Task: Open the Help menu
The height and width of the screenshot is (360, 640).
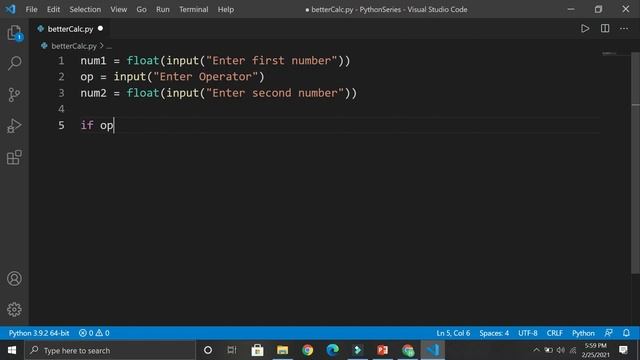Action: pyautogui.click(x=226, y=9)
